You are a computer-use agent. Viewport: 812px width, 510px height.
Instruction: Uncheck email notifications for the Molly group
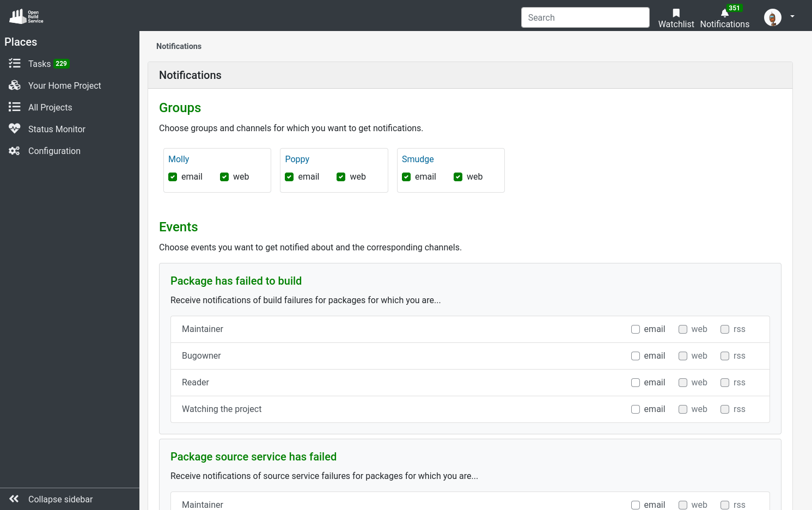(172, 177)
